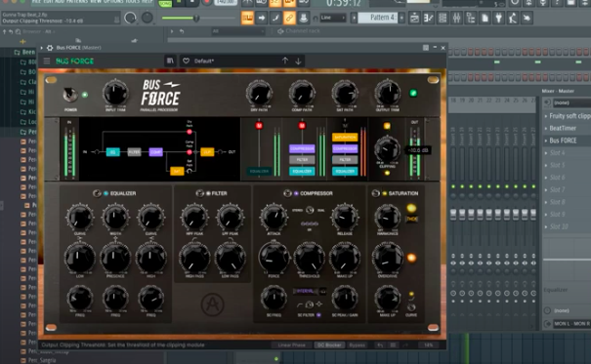Open plugin window options arrow beside gear
This screenshot has width=591, height=364.
point(42,48)
